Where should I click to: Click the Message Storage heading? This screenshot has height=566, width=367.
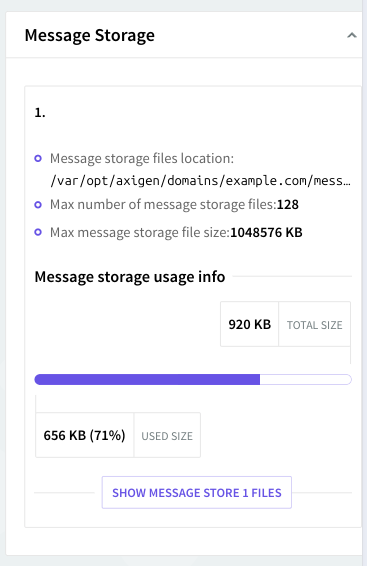coord(89,35)
